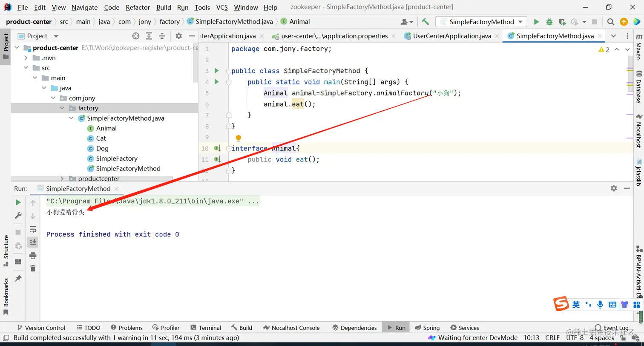Viewport: 644px width, 346px height.
Task: Jump to next highlighted warning arrow
Action: [x=628, y=49]
